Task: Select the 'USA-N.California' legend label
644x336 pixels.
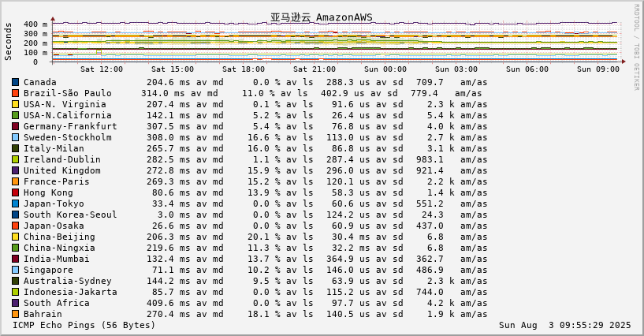Action: 67,115
